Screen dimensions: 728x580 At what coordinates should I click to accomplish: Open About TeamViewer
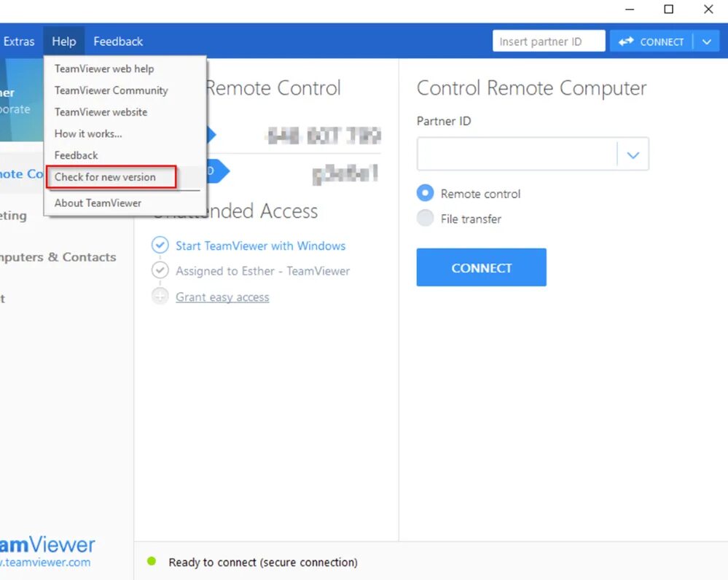(x=98, y=203)
